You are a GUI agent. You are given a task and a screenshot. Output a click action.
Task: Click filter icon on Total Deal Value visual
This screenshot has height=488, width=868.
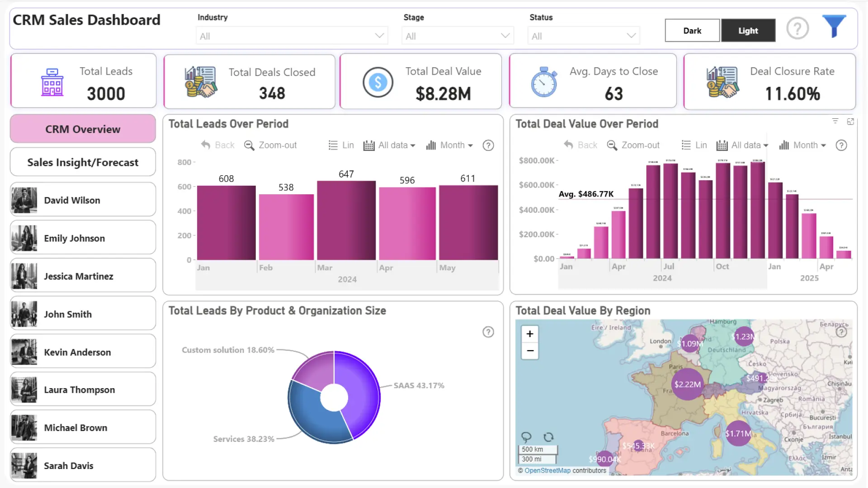pyautogui.click(x=835, y=121)
